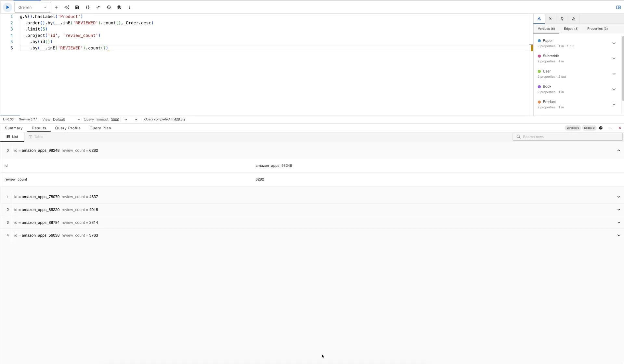Toggle the side panel layout icon

click(618, 7)
